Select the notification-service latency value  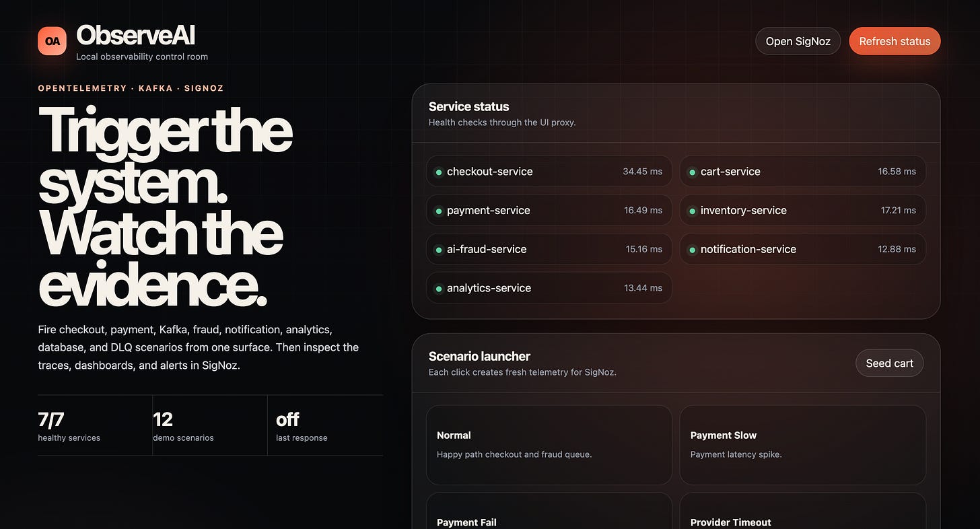click(897, 249)
